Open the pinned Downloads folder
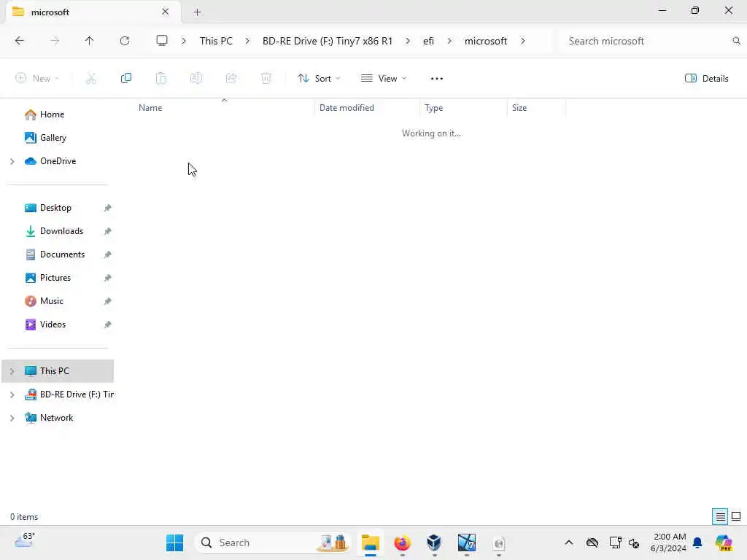This screenshot has width=747, height=560. click(61, 231)
